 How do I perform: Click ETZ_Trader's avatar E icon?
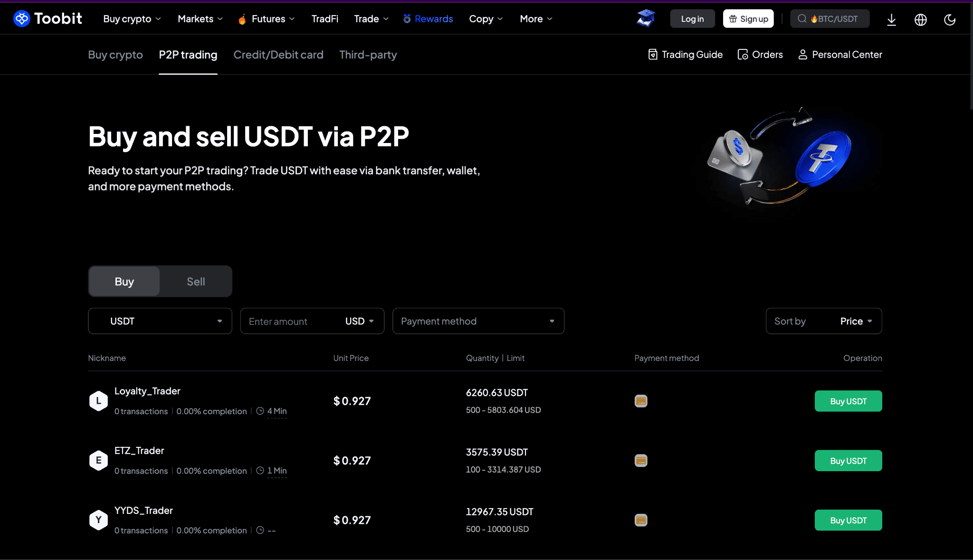coord(98,460)
